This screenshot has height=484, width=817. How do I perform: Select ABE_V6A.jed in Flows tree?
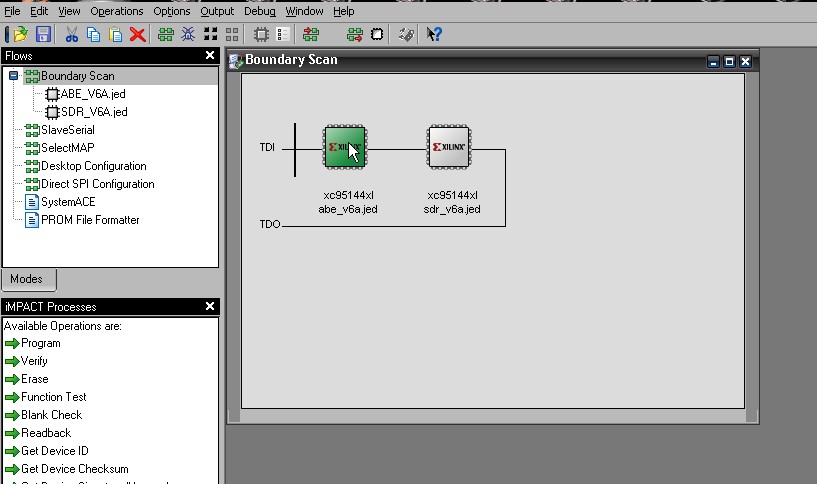click(x=93, y=94)
